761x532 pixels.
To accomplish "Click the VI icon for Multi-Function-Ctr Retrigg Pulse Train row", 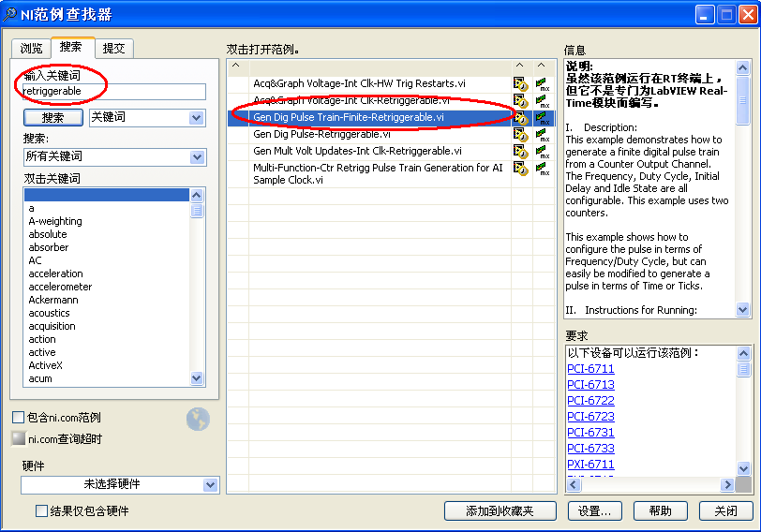I will coord(520,169).
